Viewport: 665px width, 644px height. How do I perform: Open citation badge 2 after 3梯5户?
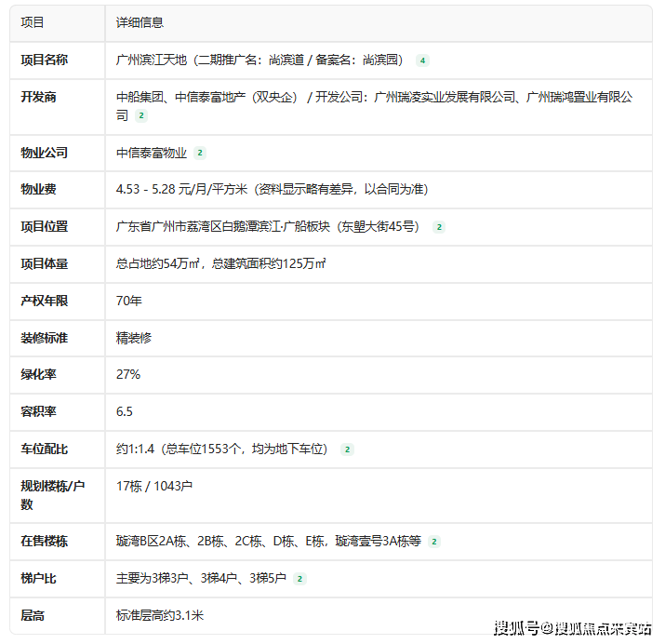pyautogui.click(x=299, y=579)
